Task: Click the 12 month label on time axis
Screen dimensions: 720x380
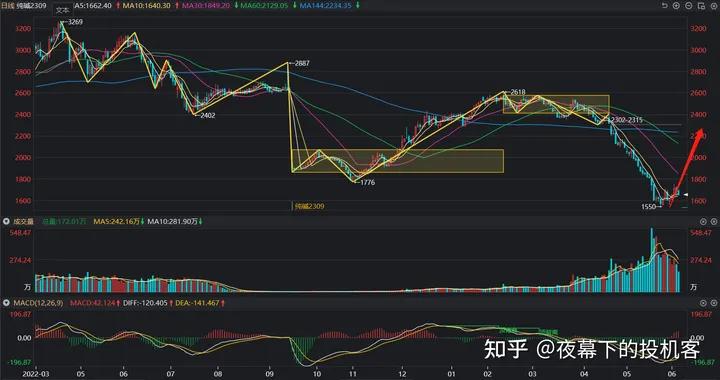Action: click(x=402, y=374)
